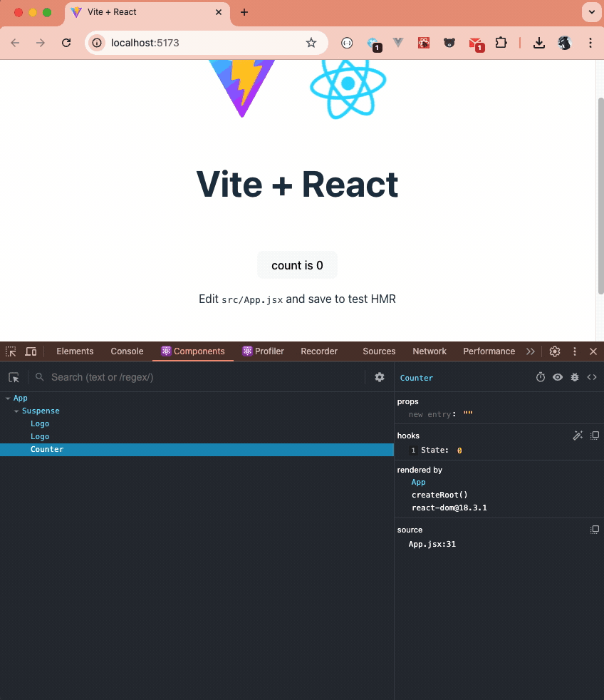Viewport: 604px width, 700px height.
Task: Open the Chrome profile avatar
Action: pos(564,43)
